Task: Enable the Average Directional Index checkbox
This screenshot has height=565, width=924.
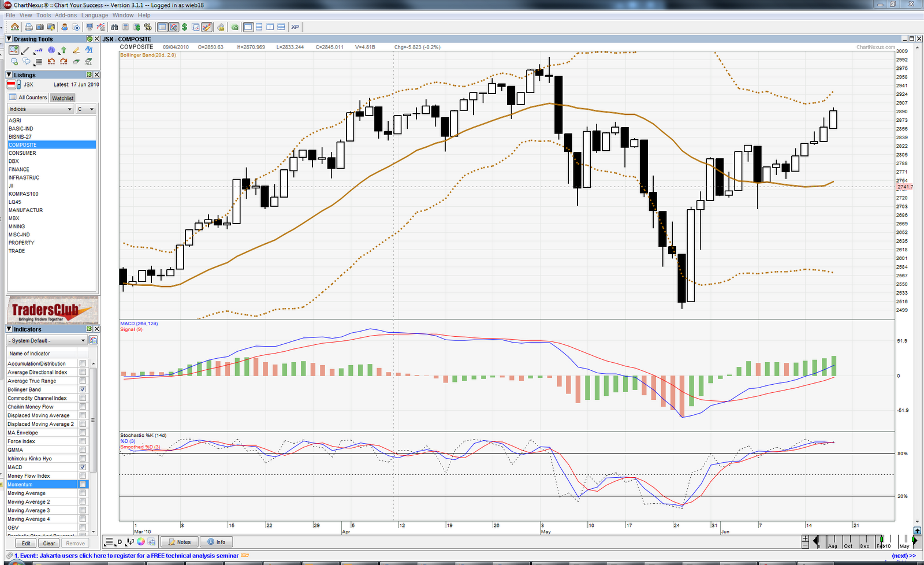Action: [x=83, y=372]
